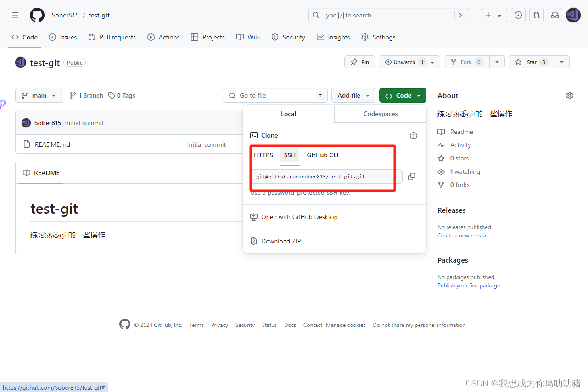Click the Go to file field
The height and width of the screenshot is (392, 588).
tap(275, 95)
